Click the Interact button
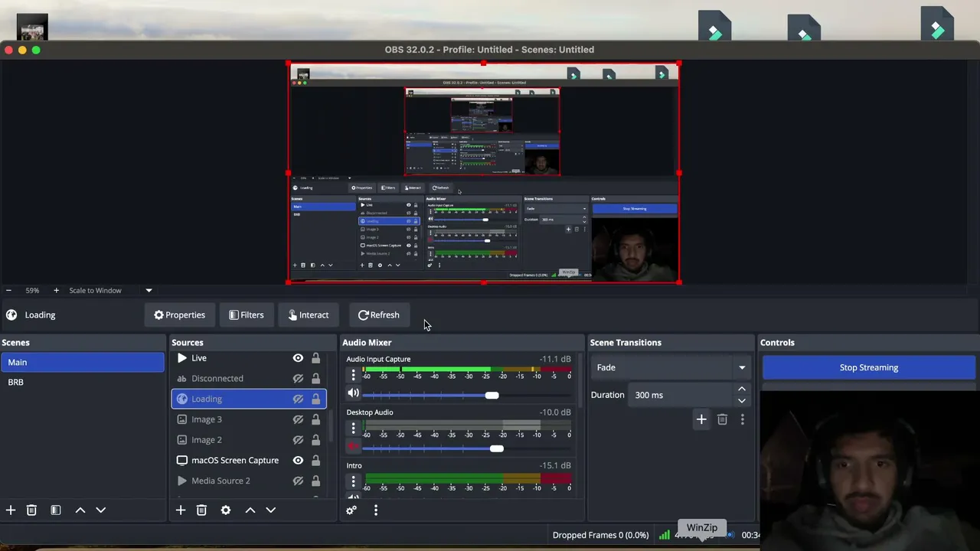Screen dimensions: 980x551 (309, 315)
